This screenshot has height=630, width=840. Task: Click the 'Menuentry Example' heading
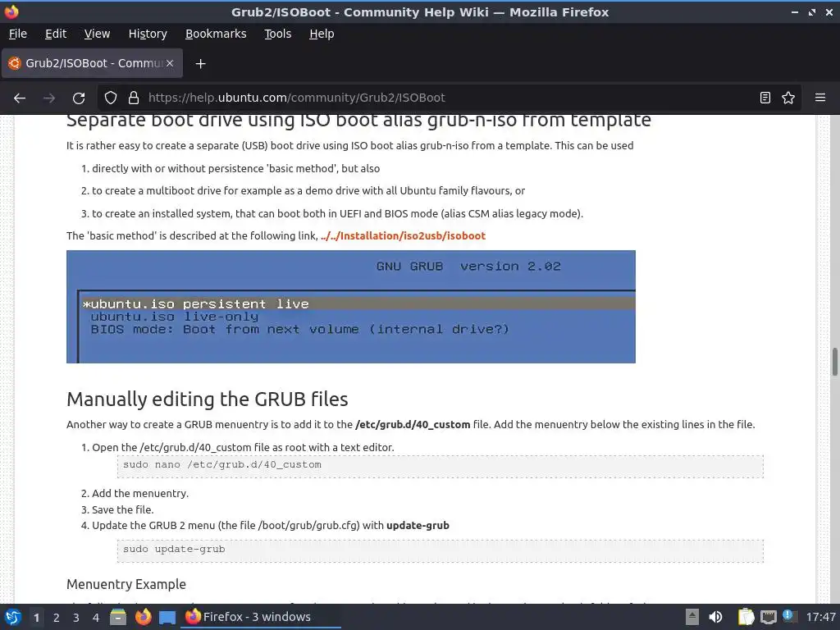click(x=126, y=584)
